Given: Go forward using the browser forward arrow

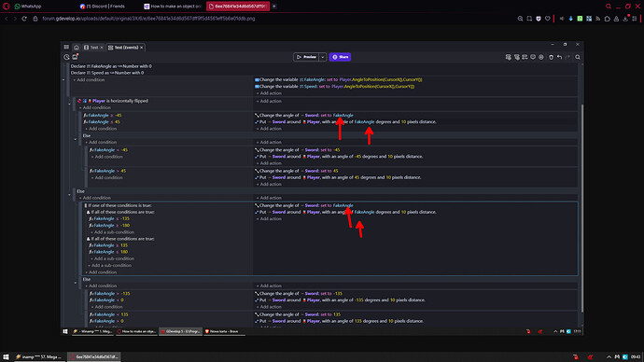Looking at the screenshot, I should 15,19.
